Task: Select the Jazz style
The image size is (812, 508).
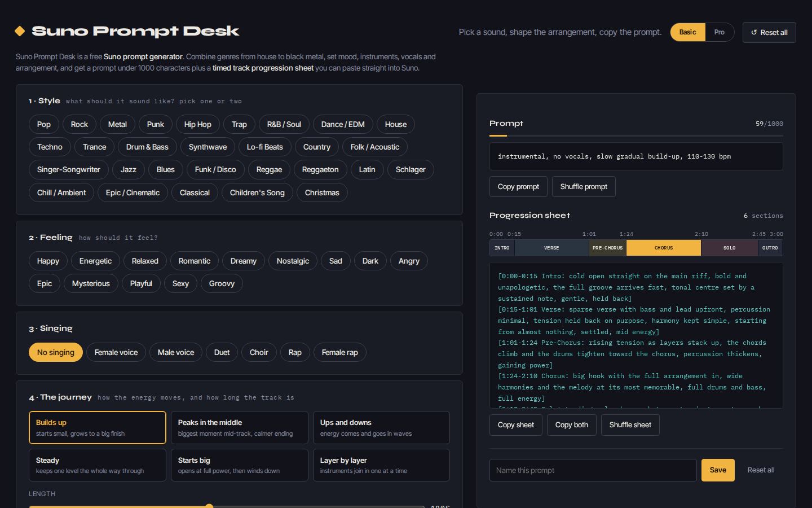Action: click(x=129, y=169)
